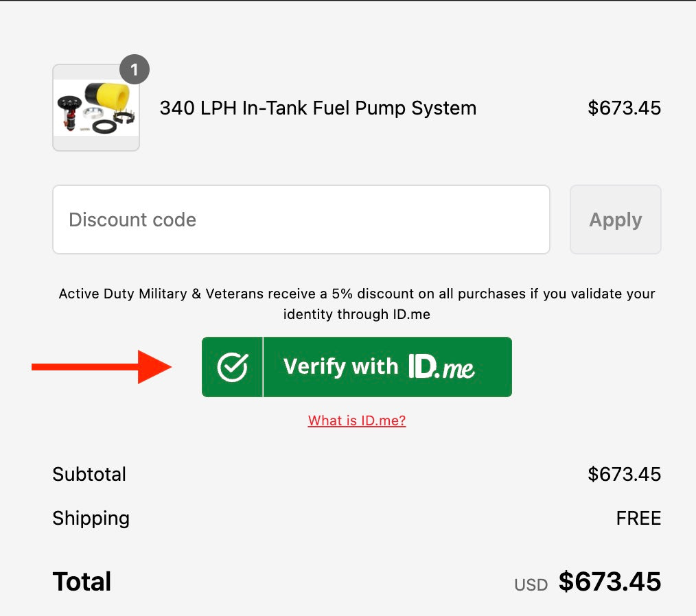Click the quantity badge showing 1
The image size is (696, 616).
[x=135, y=69]
